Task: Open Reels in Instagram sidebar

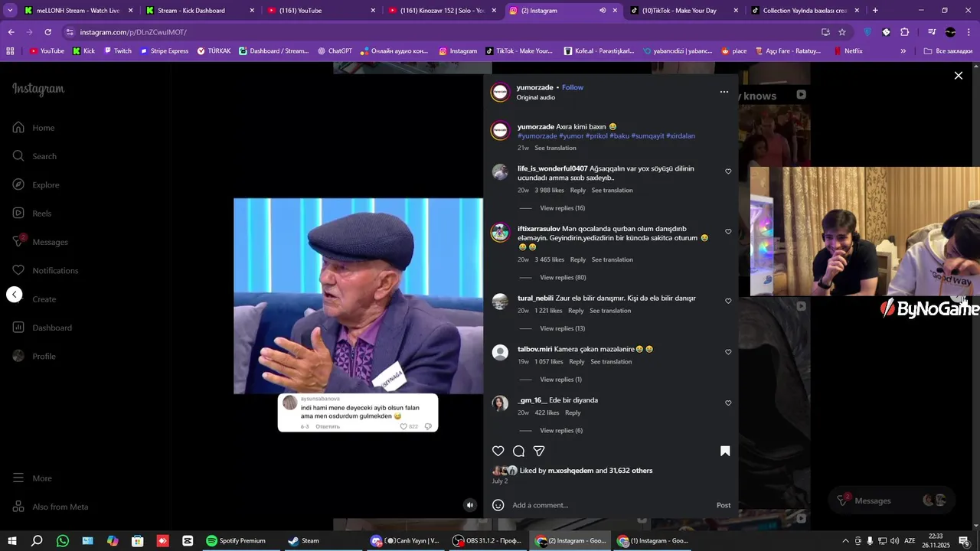Action: tap(32, 214)
